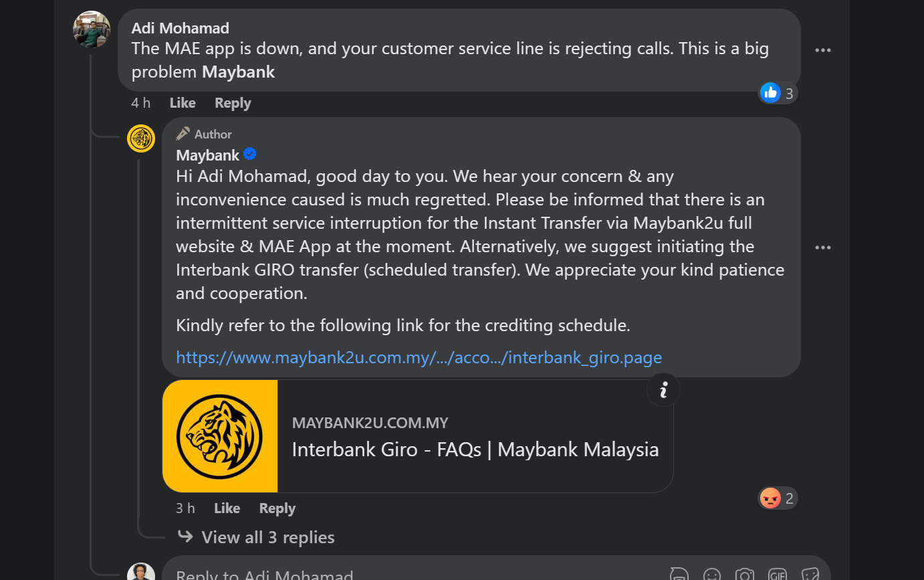924x580 pixels.
Task: Click the thumbs up reaction badge showing 3
Action: pyautogui.click(x=778, y=92)
